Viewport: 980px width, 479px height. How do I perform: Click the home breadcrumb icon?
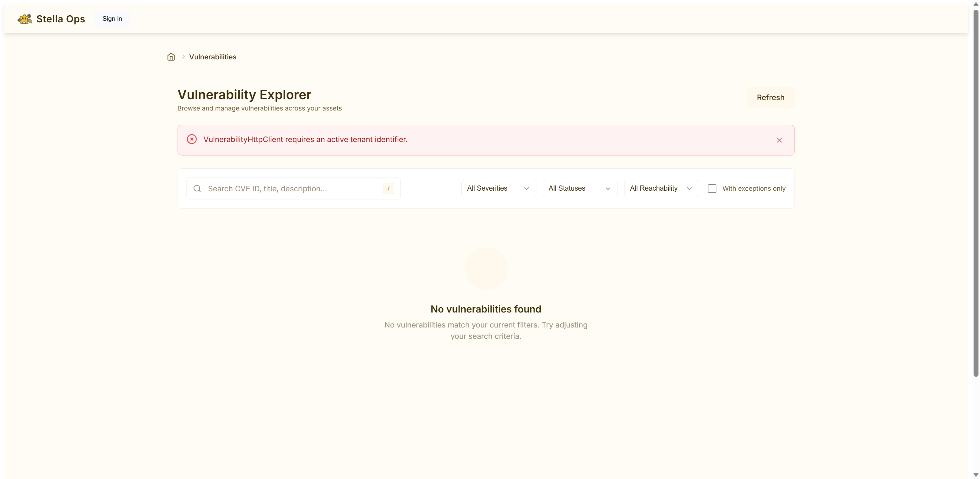pyautogui.click(x=171, y=57)
